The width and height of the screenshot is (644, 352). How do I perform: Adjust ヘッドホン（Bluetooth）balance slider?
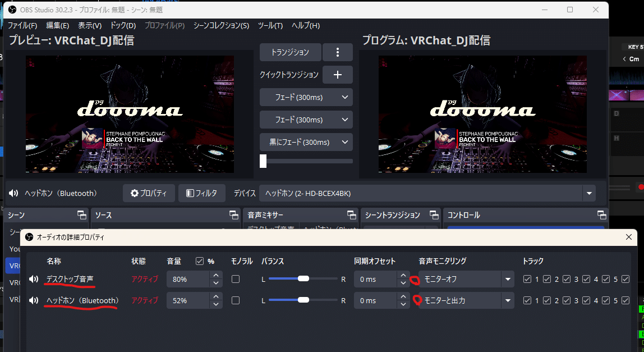pos(303,300)
